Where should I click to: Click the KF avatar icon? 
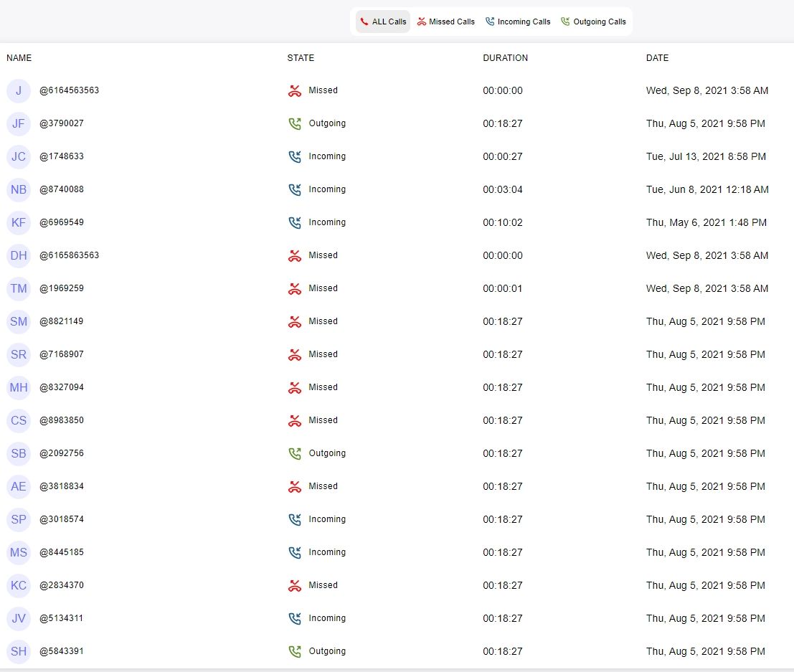coord(19,222)
